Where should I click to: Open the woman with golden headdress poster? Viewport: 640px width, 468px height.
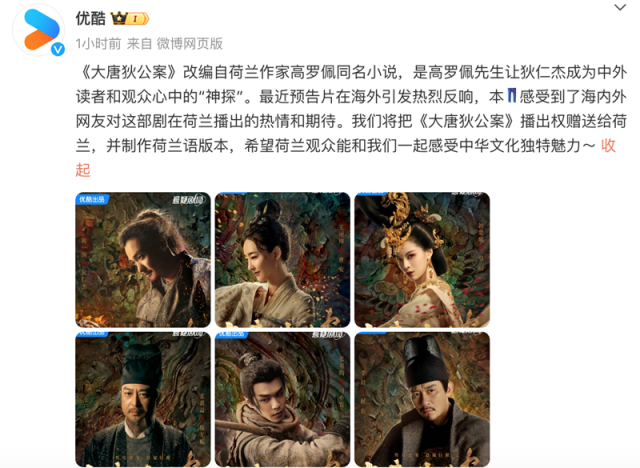[422, 260]
